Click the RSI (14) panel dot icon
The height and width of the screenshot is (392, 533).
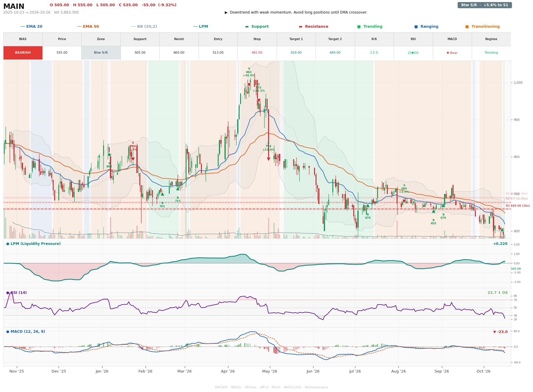tap(8, 293)
